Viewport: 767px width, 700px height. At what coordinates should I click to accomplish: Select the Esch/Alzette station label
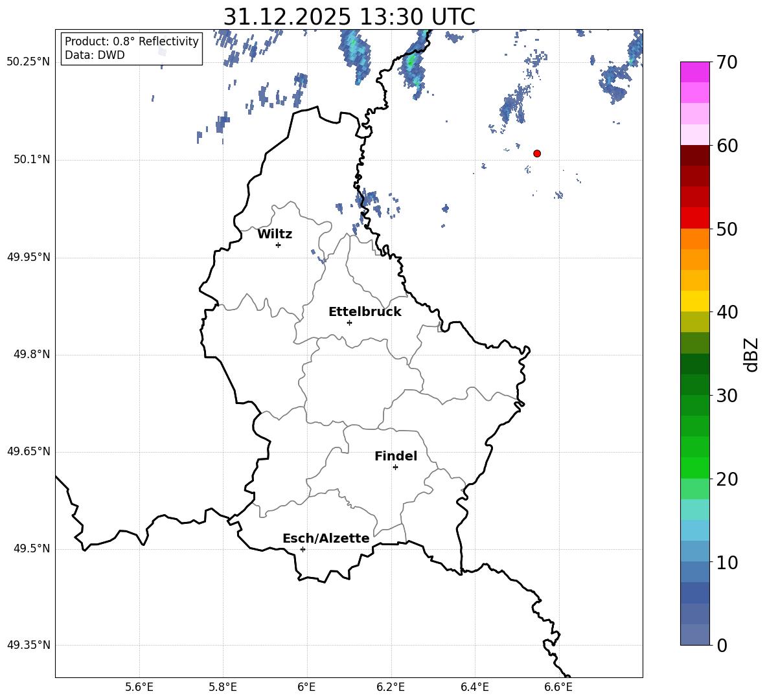(x=326, y=539)
